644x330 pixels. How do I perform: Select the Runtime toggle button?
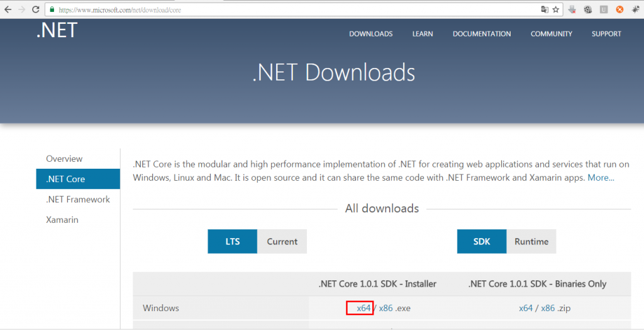click(531, 242)
